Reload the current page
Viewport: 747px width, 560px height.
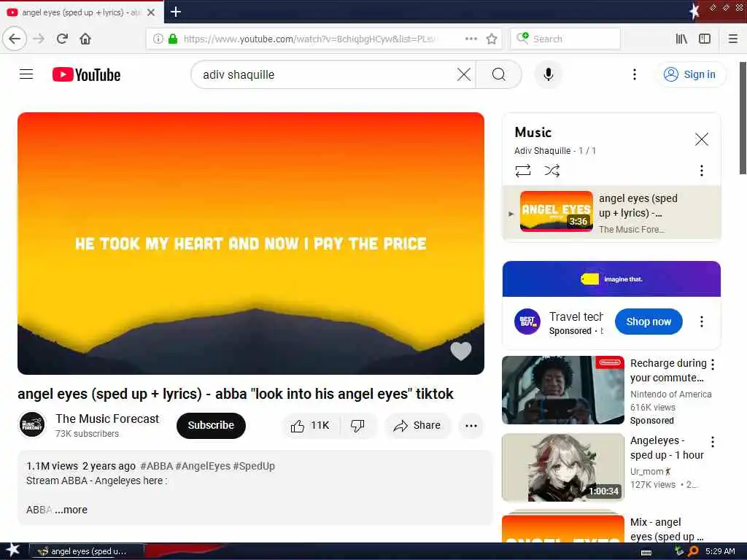coord(62,39)
